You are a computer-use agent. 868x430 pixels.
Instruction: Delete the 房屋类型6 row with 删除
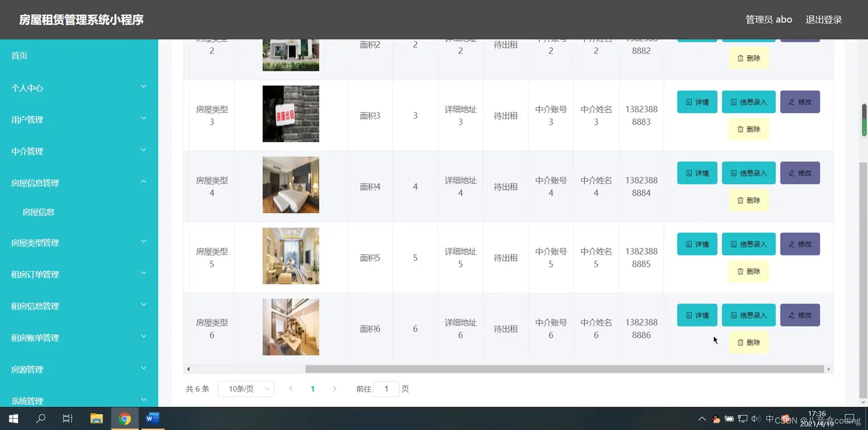(x=748, y=343)
